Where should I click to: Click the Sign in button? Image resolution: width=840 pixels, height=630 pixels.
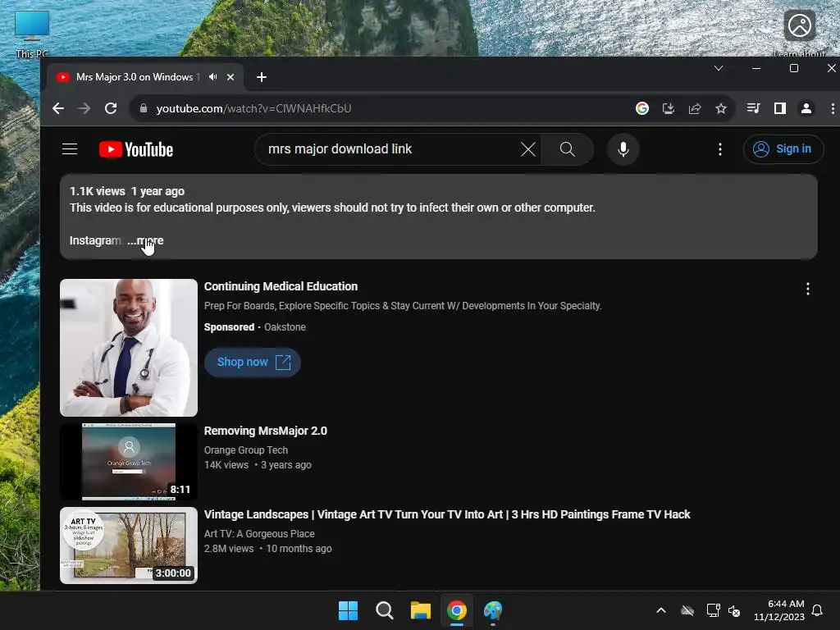pyautogui.click(x=783, y=149)
